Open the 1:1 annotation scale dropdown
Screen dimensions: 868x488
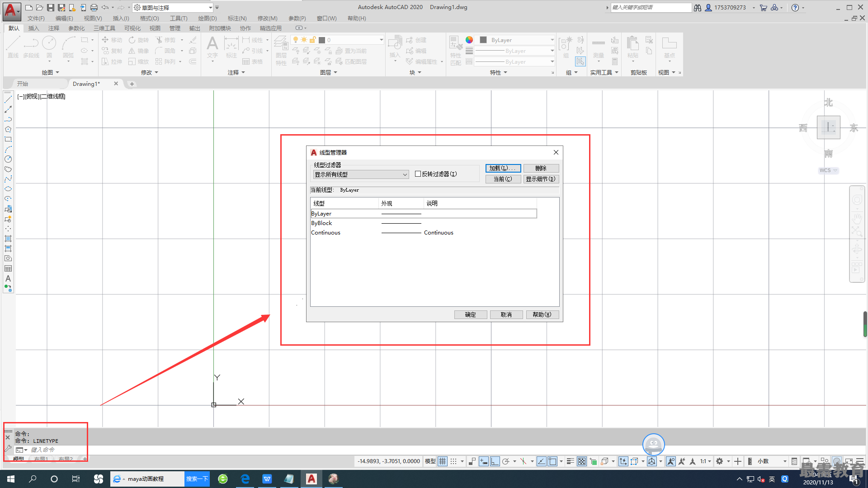coord(706,461)
